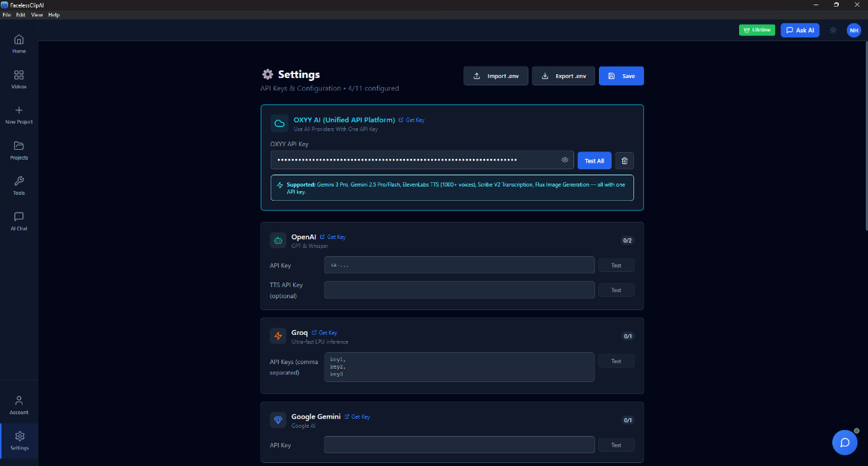The height and width of the screenshot is (466, 868).
Task: Start a New Project from sidebar
Action: (x=19, y=115)
